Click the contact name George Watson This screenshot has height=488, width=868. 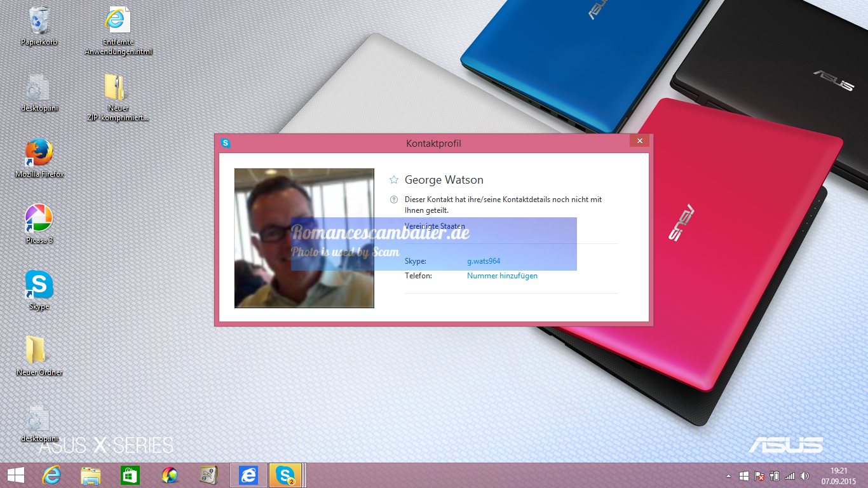[x=444, y=180]
